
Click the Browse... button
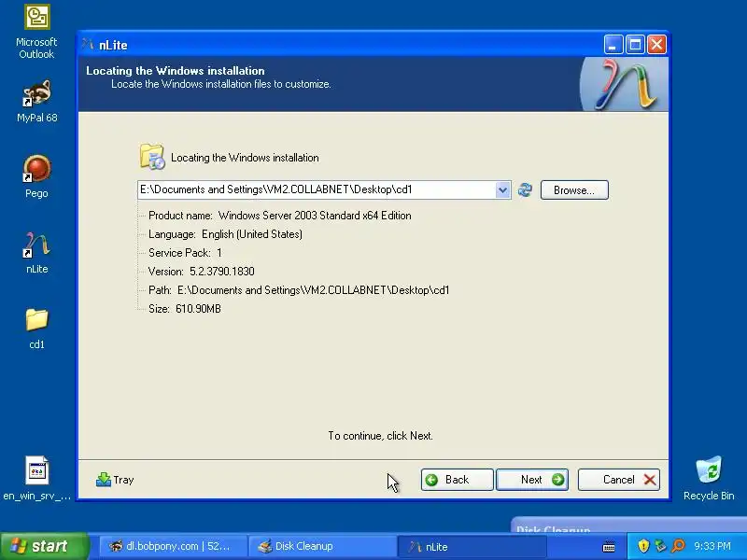coord(574,190)
